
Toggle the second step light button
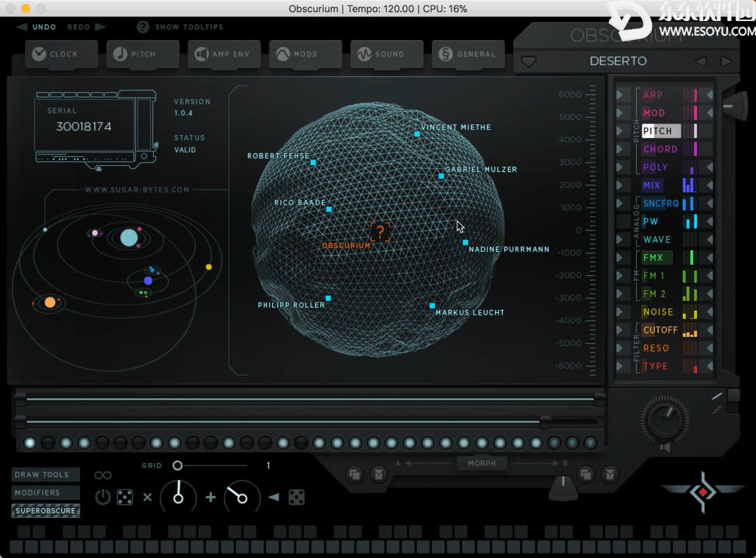(x=47, y=443)
